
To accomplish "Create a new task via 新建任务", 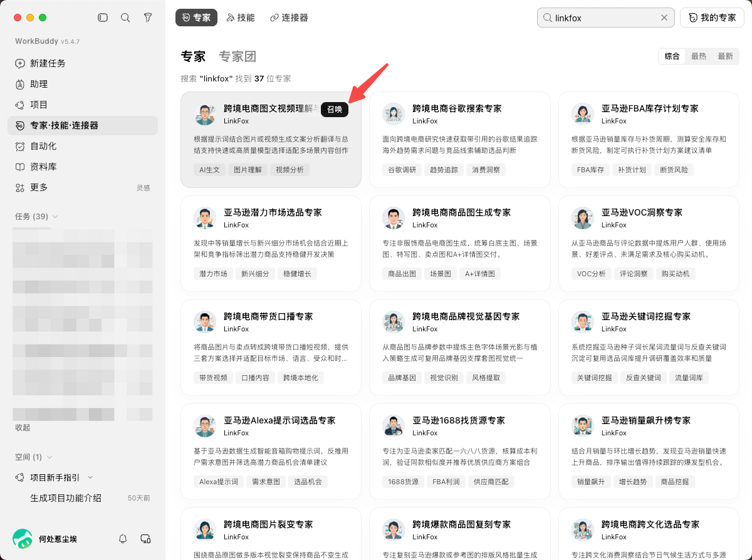I will click(83, 63).
